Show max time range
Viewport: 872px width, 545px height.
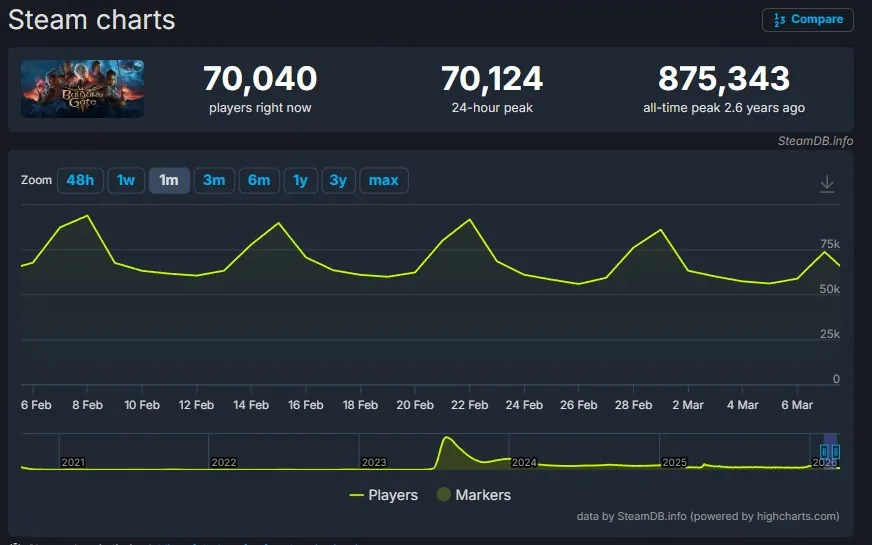point(383,180)
